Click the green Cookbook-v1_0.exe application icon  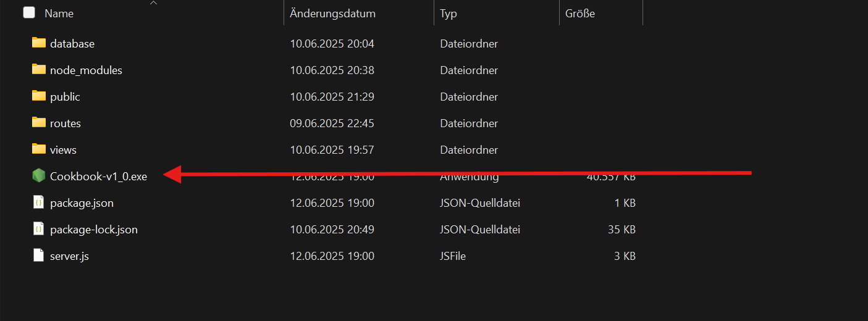(x=39, y=176)
